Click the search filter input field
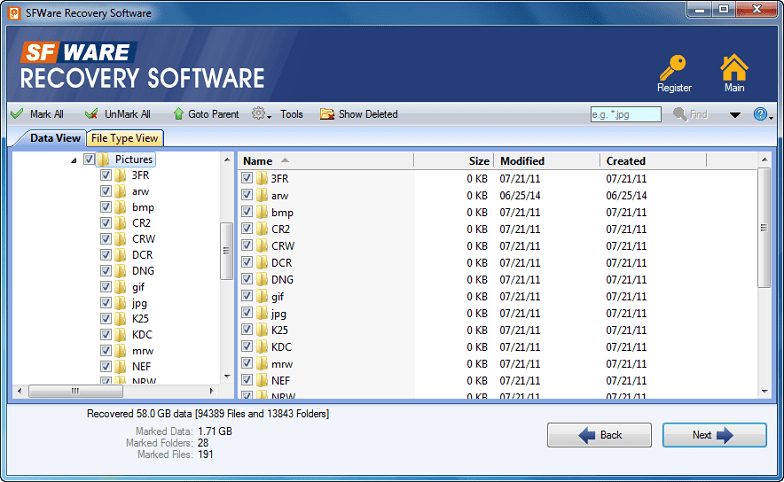 [626, 114]
